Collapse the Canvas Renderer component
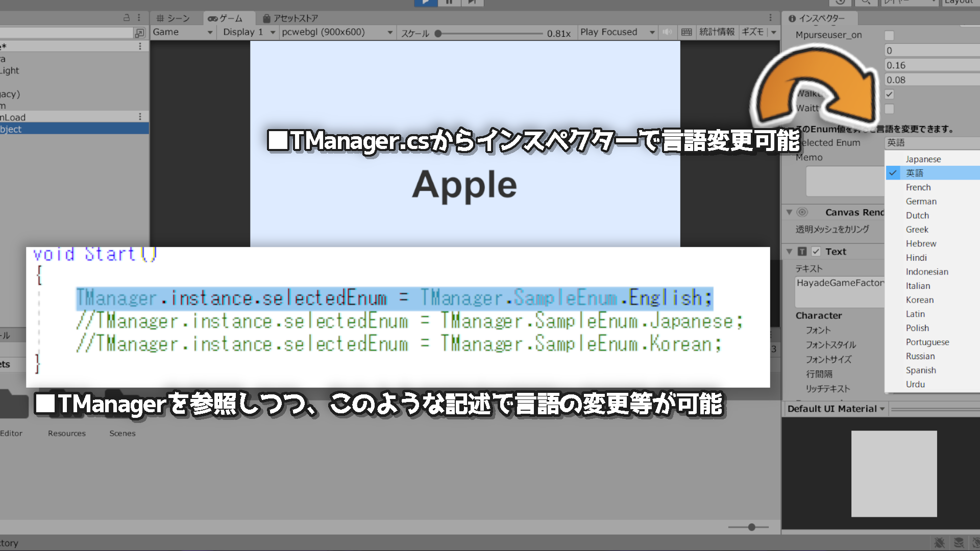Viewport: 980px width, 551px height. (x=789, y=212)
